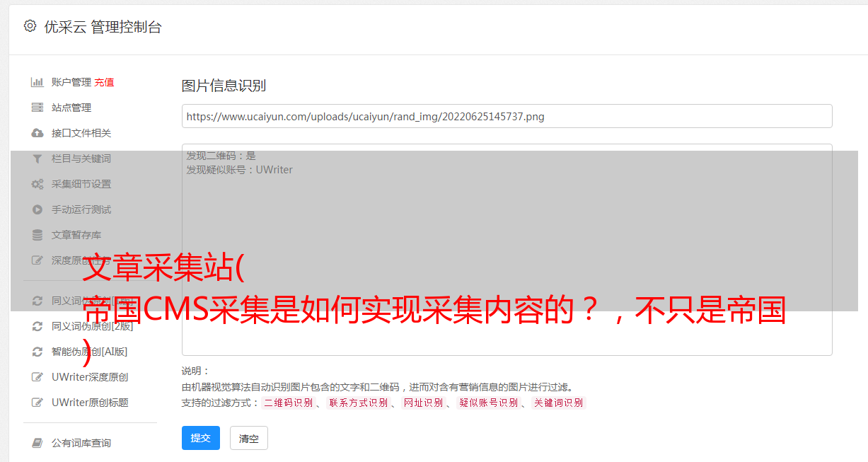Click the 支持的过滤方式： label
This screenshot has height=462, width=868.
221,403
